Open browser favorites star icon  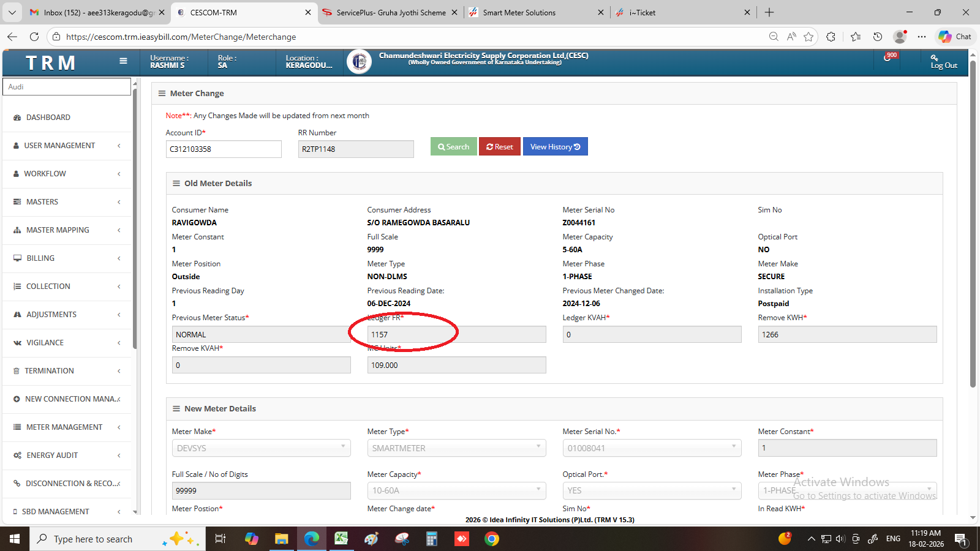pyautogui.click(x=809, y=37)
